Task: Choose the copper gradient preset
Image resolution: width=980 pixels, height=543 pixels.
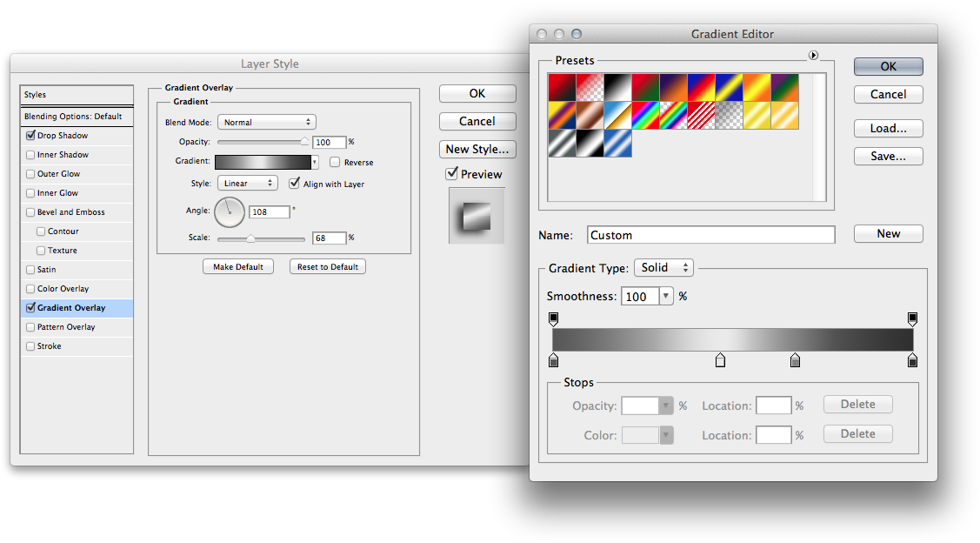Action: click(x=590, y=115)
